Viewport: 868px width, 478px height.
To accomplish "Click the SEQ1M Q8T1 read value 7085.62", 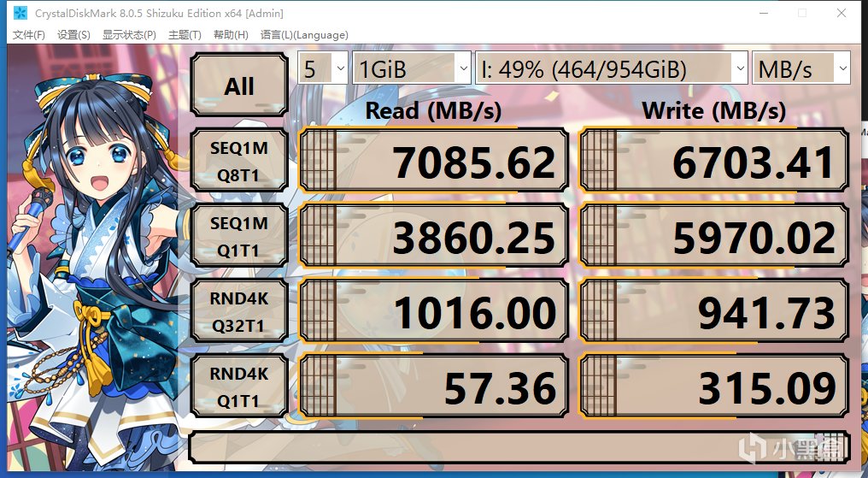I will click(433, 161).
